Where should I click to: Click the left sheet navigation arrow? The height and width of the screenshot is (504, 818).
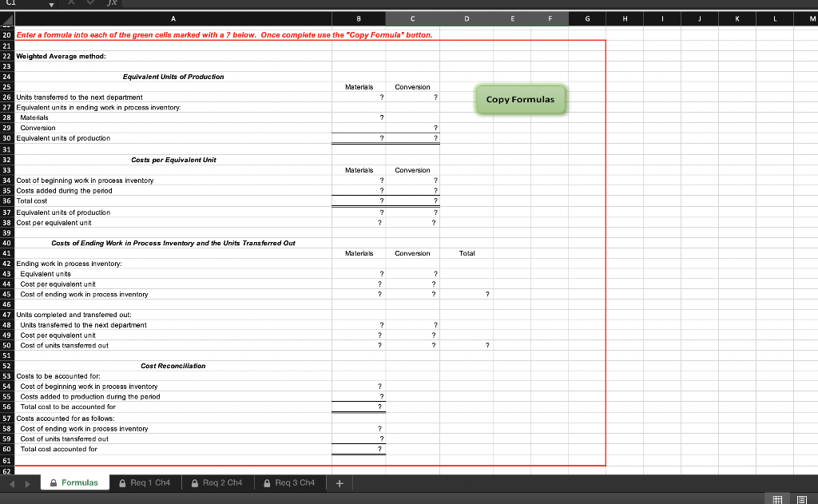tap(13, 482)
